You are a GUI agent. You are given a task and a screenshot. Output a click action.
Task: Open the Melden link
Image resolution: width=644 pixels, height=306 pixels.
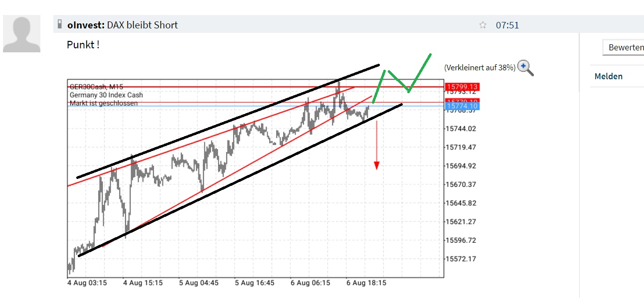click(x=608, y=76)
